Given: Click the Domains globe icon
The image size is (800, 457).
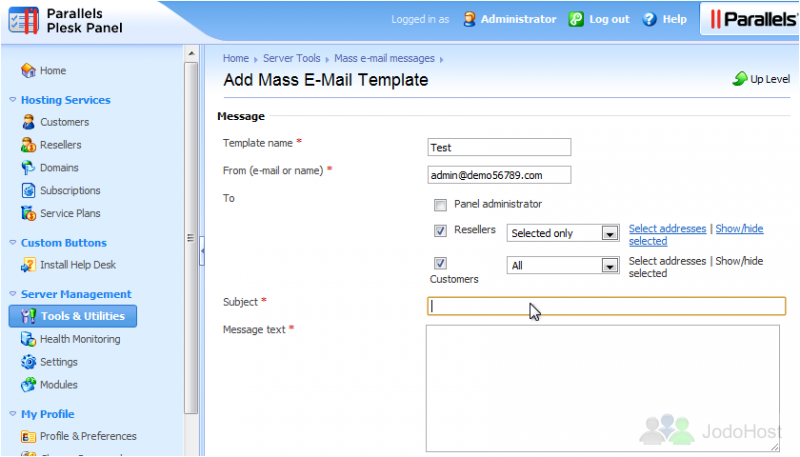Looking at the screenshot, I should coord(28,167).
